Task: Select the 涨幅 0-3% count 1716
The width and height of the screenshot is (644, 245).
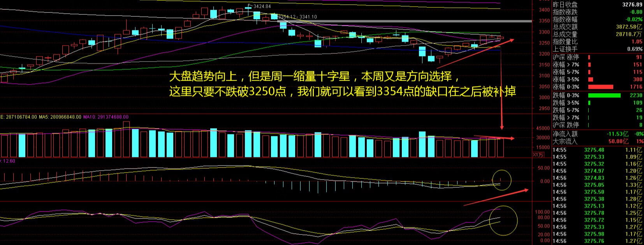Action: 636,87
